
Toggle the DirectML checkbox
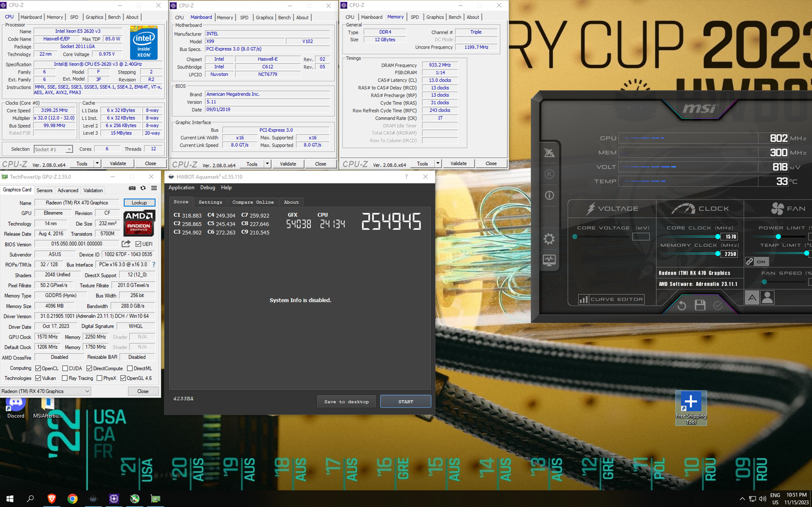[130, 369]
